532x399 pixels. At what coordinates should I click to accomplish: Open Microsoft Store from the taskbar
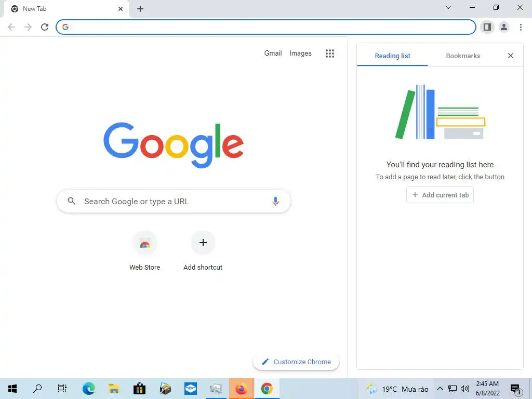pyautogui.click(x=139, y=389)
